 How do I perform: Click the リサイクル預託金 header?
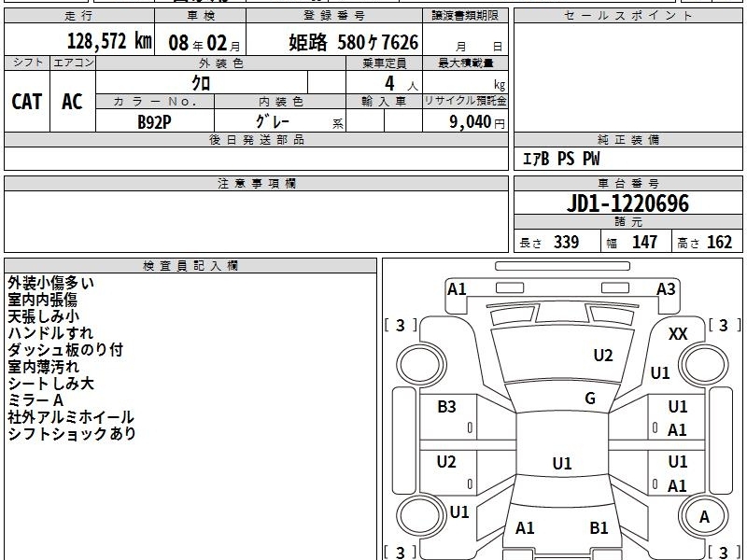[465, 102]
